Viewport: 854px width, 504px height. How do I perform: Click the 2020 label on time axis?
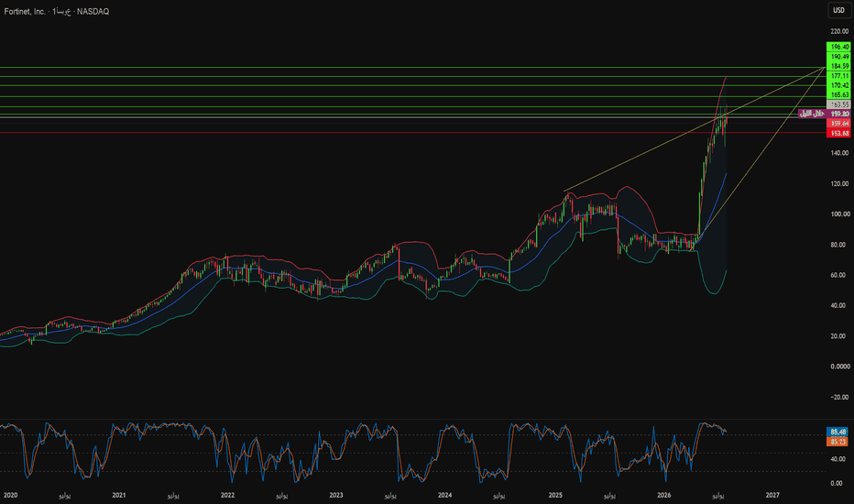point(10,495)
